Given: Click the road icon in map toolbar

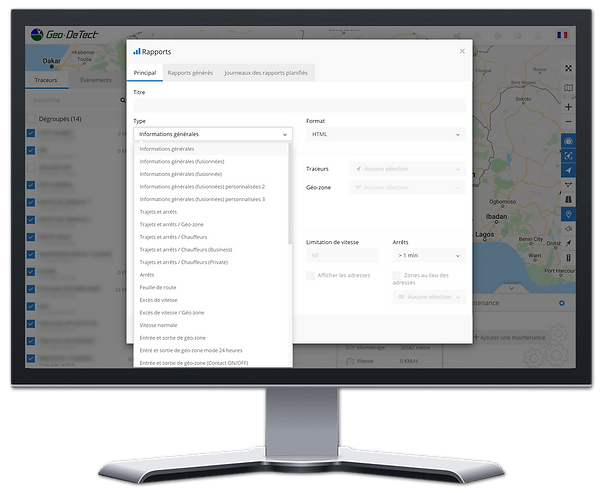Looking at the screenshot, I should 568,199.
